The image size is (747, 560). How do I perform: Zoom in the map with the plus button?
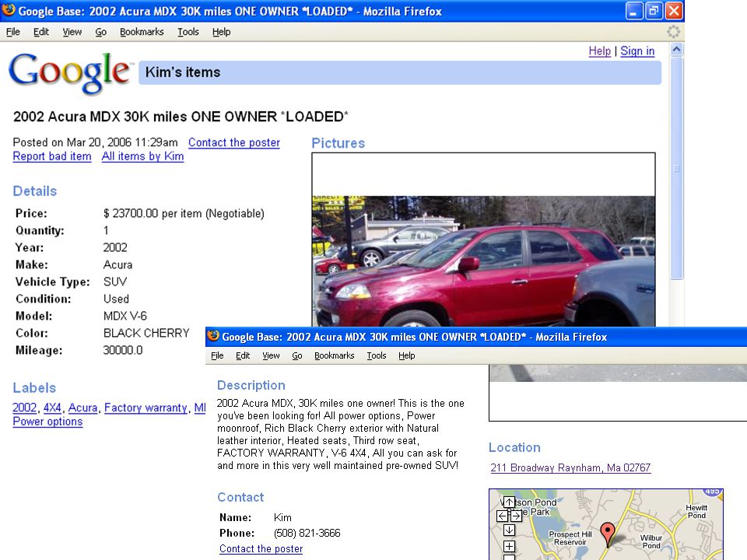point(509,546)
